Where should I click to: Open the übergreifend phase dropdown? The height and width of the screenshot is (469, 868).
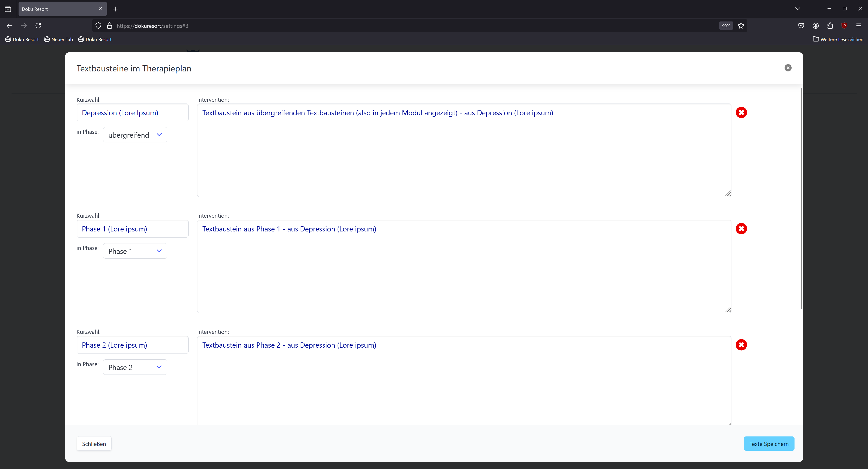click(x=135, y=135)
